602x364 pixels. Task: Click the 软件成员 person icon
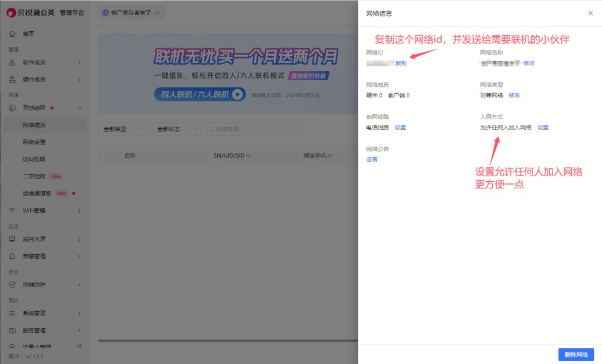(12, 62)
